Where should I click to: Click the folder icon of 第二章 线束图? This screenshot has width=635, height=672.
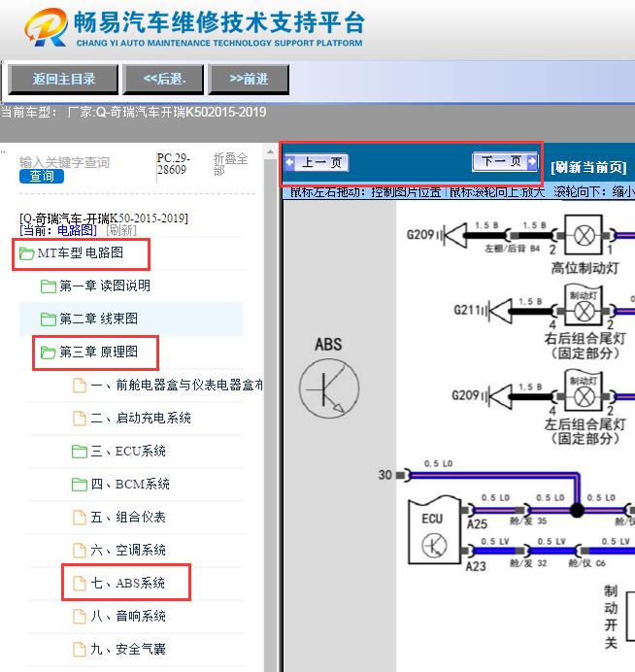48,319
